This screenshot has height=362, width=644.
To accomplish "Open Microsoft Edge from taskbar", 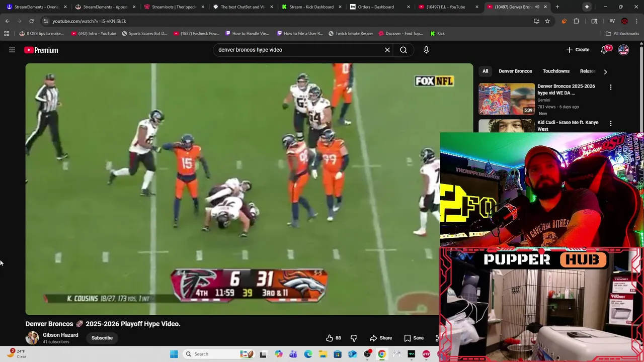I will (308, 354).
